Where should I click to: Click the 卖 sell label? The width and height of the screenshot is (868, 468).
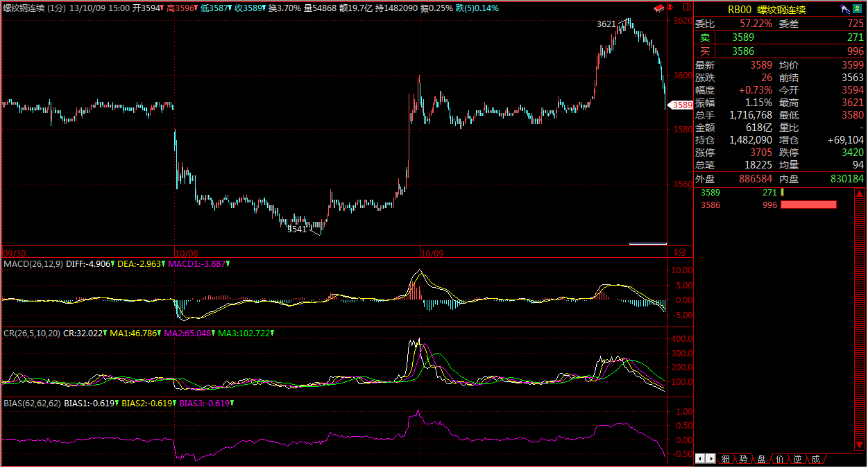pos(705,37)
